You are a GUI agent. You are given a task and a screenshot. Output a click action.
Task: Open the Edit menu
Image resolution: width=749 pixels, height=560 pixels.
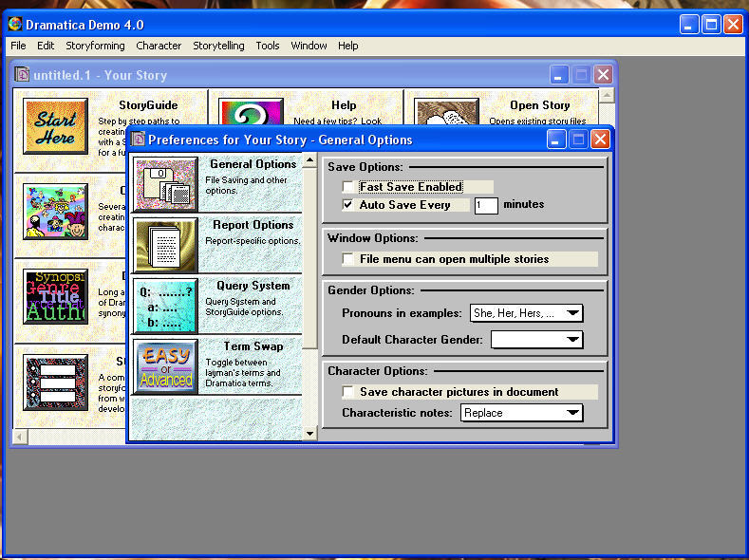click(x=46, y=46)
